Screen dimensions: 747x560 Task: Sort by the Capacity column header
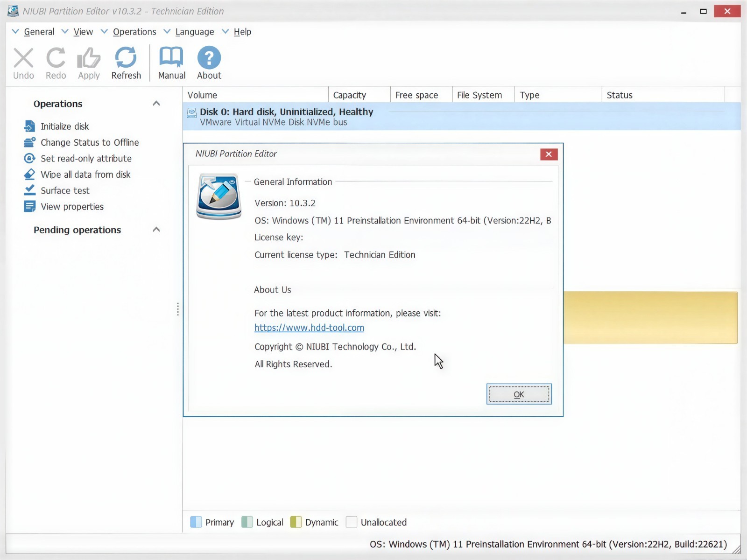(x=359, y=95)
